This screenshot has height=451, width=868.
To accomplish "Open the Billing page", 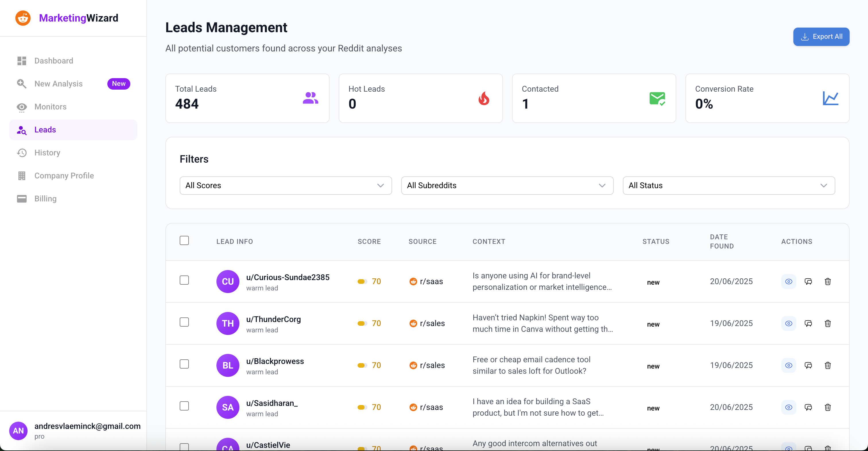I will (x=45, y=198).
